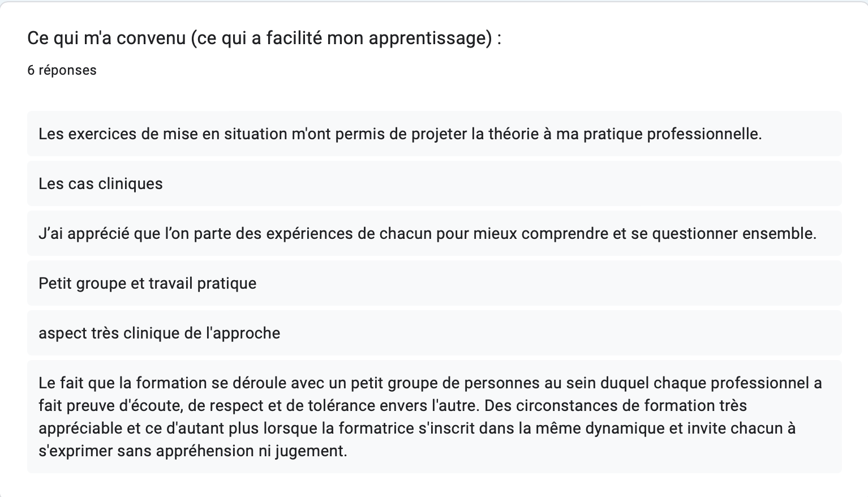
Task: Click the line starting 'appréciable et ce d'autant'
Action: (417, 429)
